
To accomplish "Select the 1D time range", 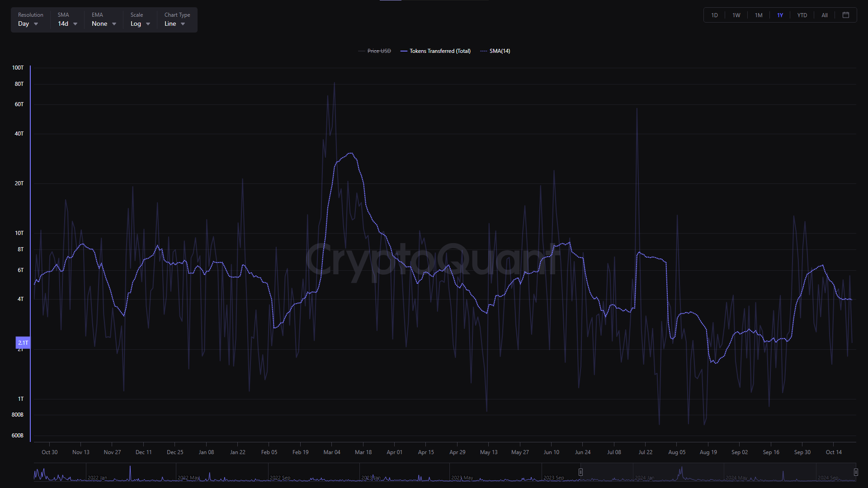I will [714, 15].
